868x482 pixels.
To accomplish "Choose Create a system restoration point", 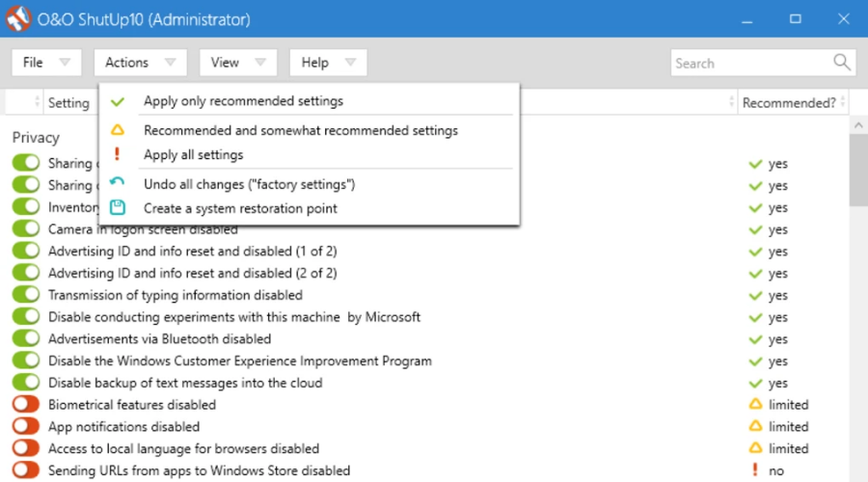I will (310, 208).
